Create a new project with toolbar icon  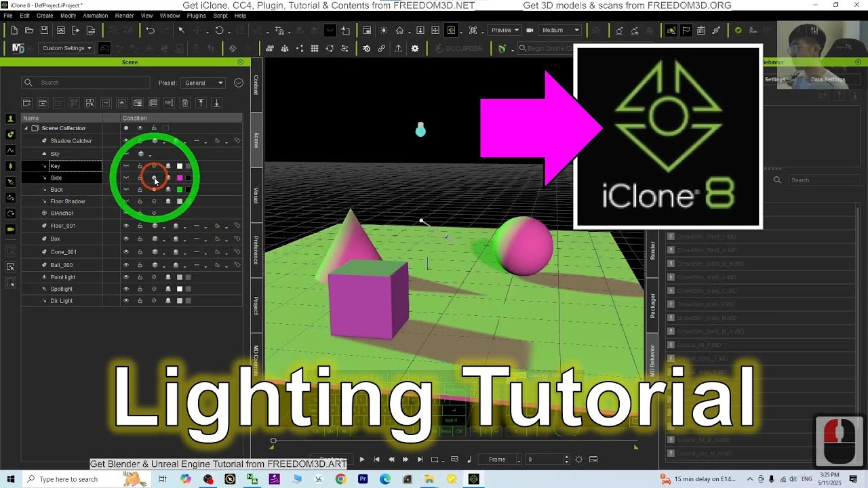(14, 30)
